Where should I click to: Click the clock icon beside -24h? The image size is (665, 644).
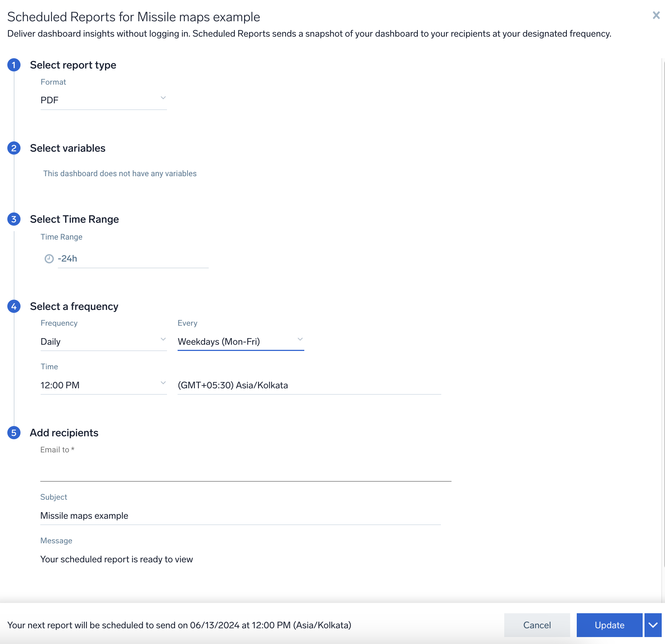coord(49,259)
